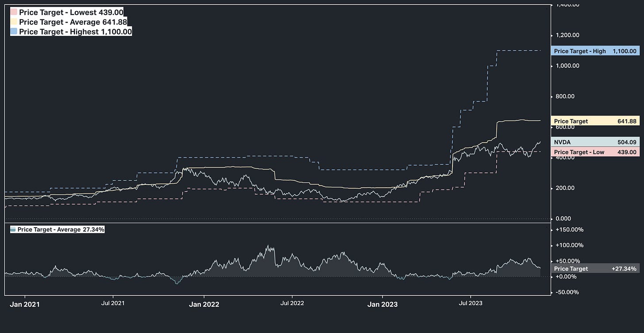The width and height of the screenshot is (644, 333).
Task: Click the 1,000.00 price axis tick
Action: (567, 66)
